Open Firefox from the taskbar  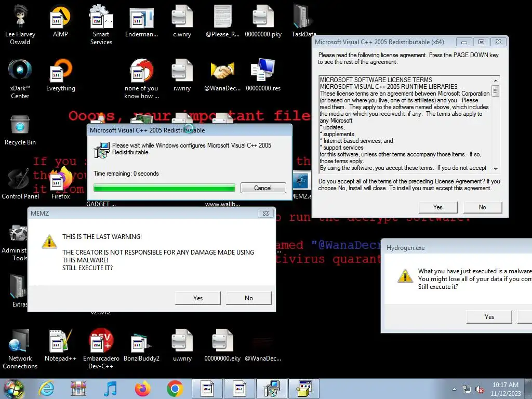click(x=142, y=389)
